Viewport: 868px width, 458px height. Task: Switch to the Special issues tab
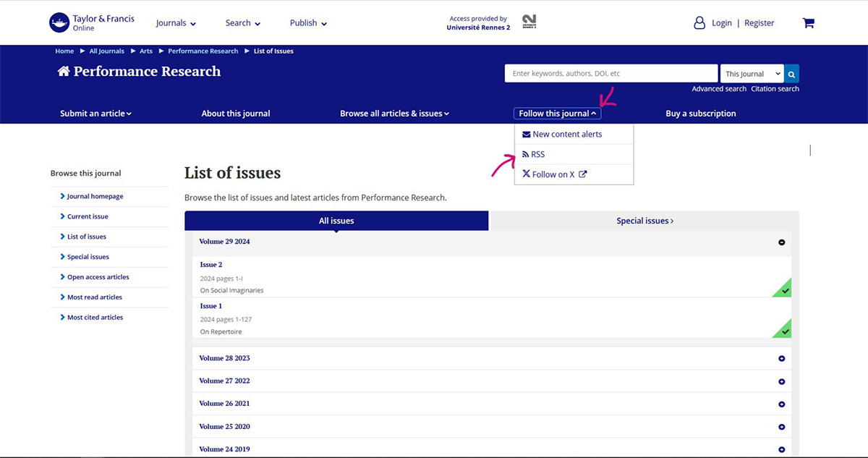[644, 221]
